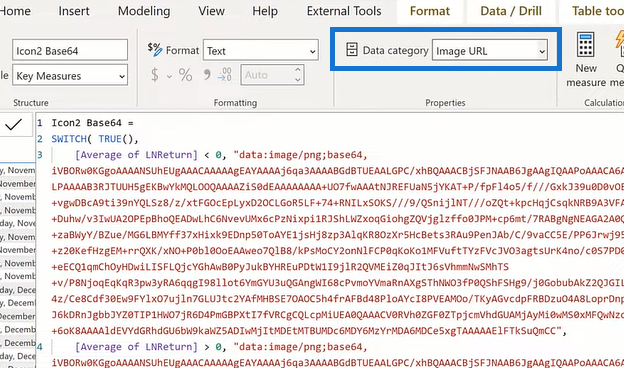Click the base64 line starting +6oK8AAAAldEVYdGRhdGU6
This screenshot has height=368, width=624.
coord(309,331)
